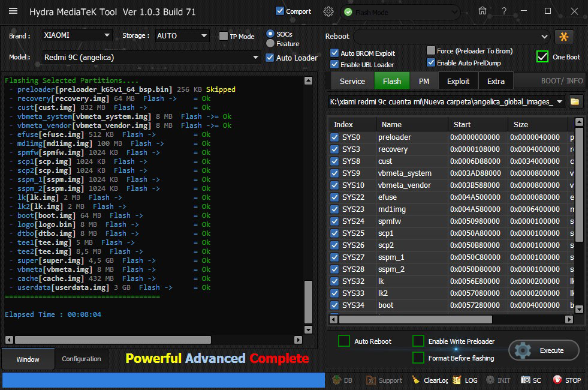Click the Name column header
This screenshot has width=588, height=390.
[x=412, y=124]
